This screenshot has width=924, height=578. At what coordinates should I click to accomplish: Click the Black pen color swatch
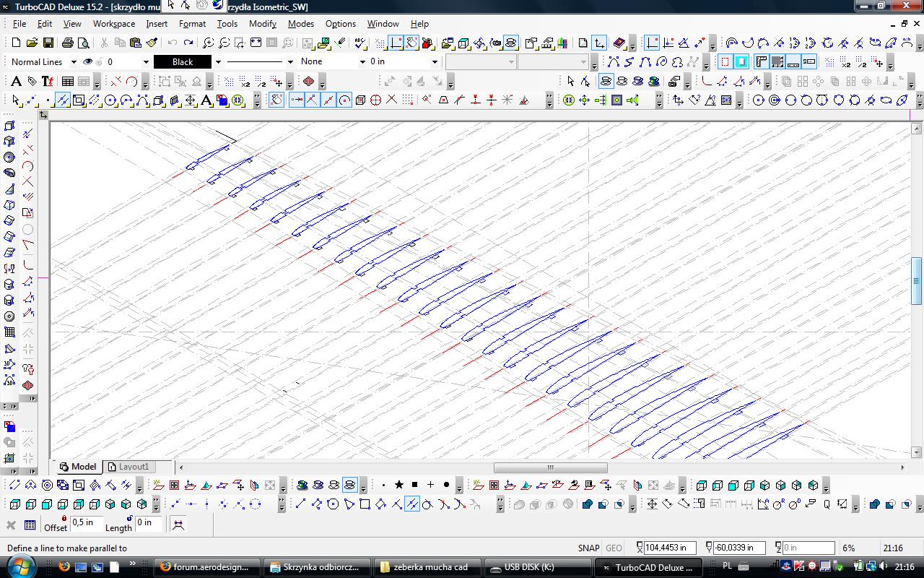pos(183,62)
